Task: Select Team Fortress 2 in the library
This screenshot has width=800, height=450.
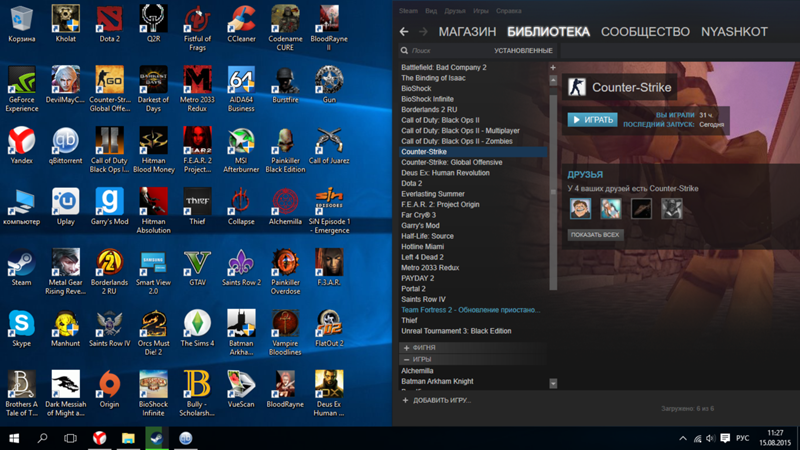Action: [472, 310]
